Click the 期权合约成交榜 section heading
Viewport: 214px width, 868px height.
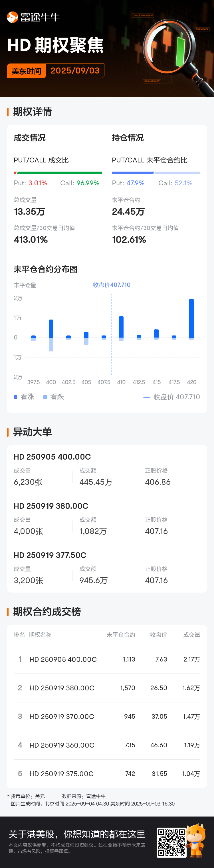pyautogui.click(x=47, y=611)
